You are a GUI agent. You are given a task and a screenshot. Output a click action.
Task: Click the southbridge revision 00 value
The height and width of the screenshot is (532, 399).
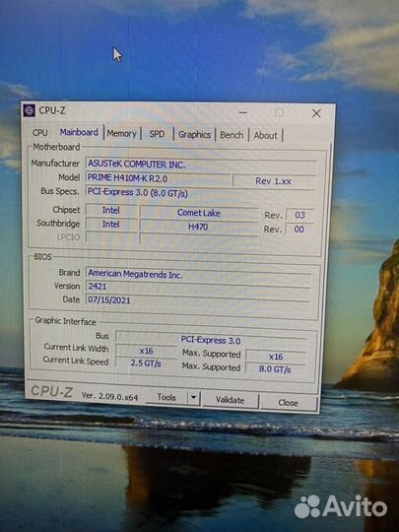click(x=299, y=230)
